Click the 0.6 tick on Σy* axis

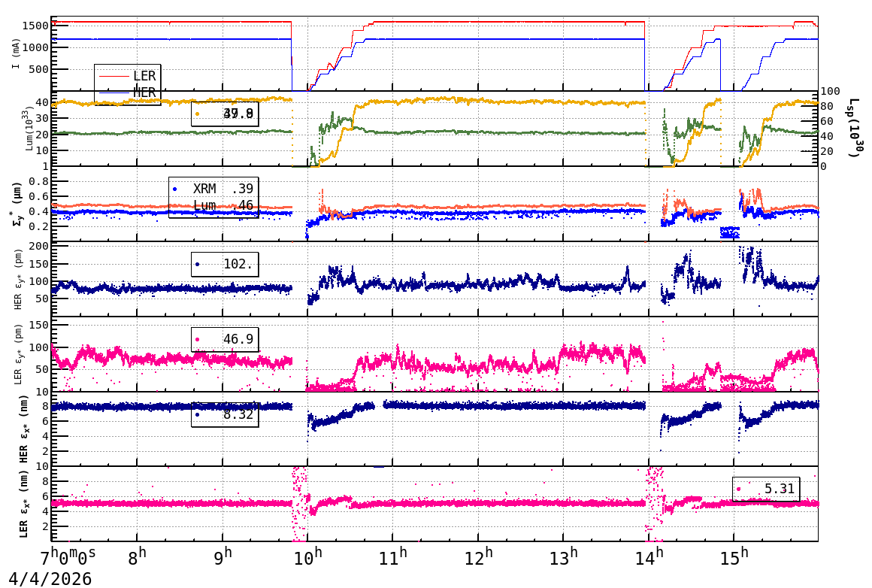(39, 196)
